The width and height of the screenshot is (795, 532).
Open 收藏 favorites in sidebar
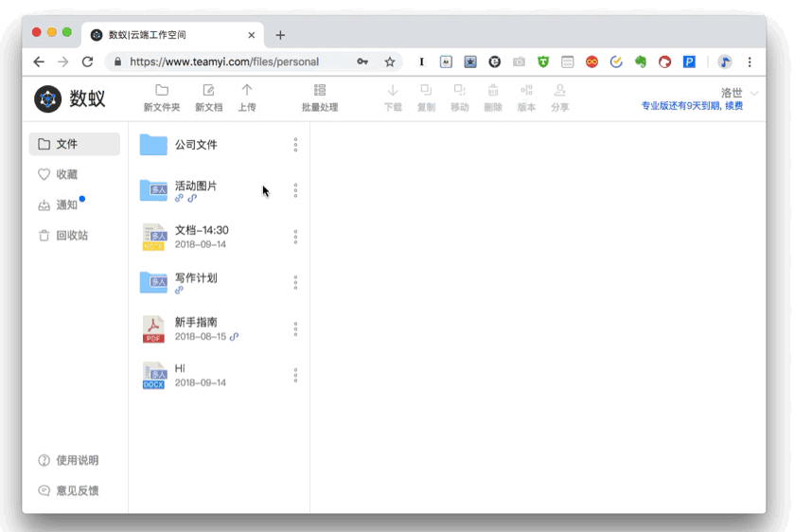(x=58, y=174)
